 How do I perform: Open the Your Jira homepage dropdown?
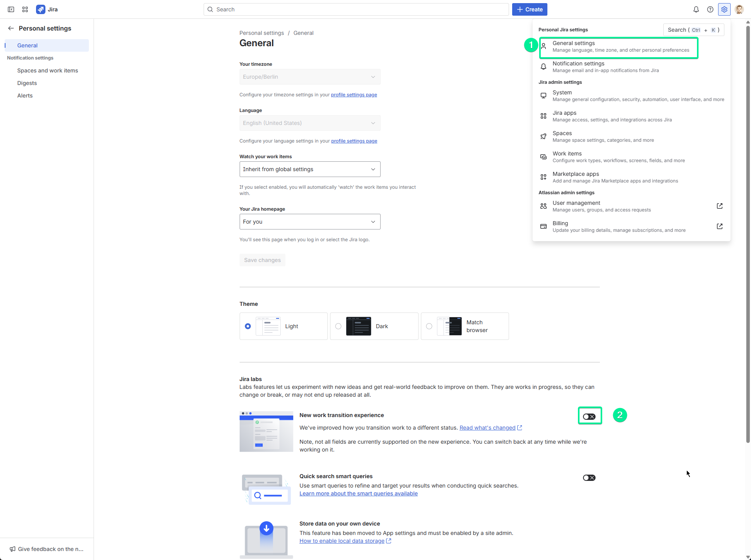(x=310, y=222)
